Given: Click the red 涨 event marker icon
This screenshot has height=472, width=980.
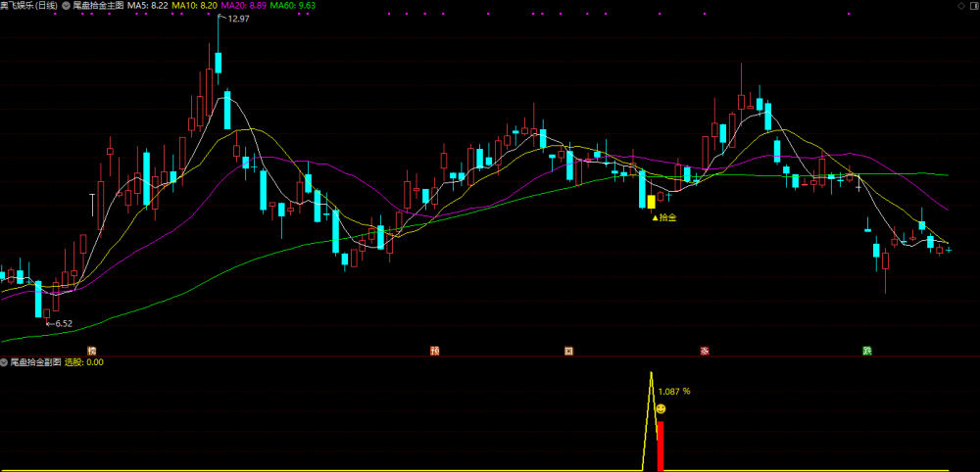Looking at the screenshot, I should [705, 351].
